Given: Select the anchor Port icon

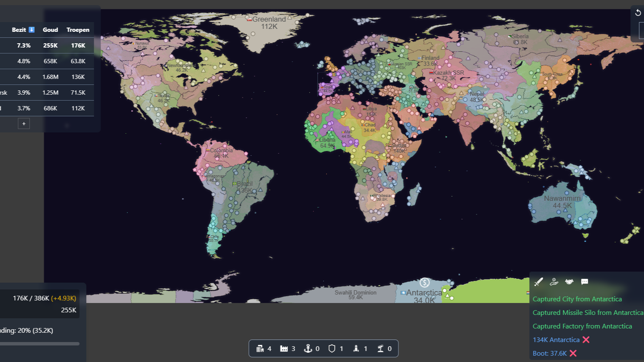Looking at the screenshot, I should click(x=308, y=348).
